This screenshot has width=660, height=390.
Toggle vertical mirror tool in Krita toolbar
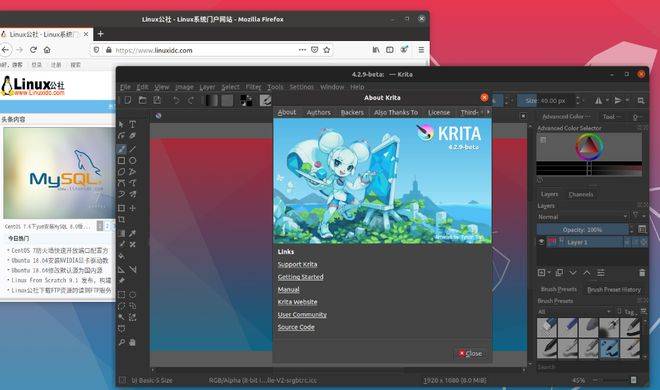point(618,101)
